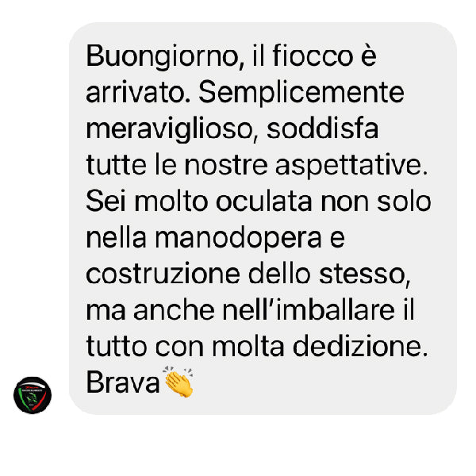Click the word "Semplicemente" in message
The width and height of the screenshot is (476, 476).
(x=301, y=93)
